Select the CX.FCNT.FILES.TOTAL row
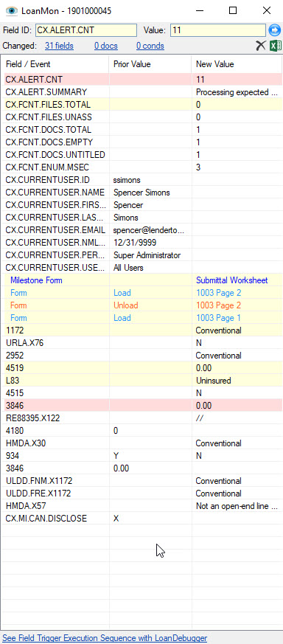The image size is (283, 644). point(141,105)
